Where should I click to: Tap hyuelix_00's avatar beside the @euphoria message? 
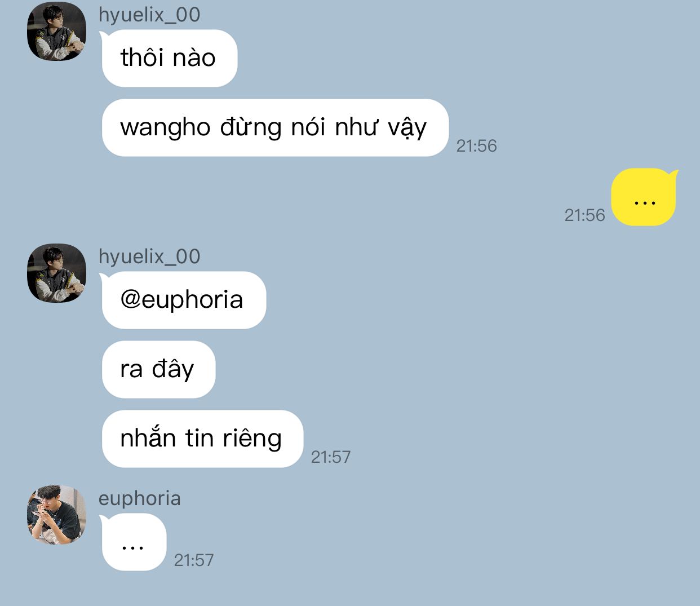point(56,273)
